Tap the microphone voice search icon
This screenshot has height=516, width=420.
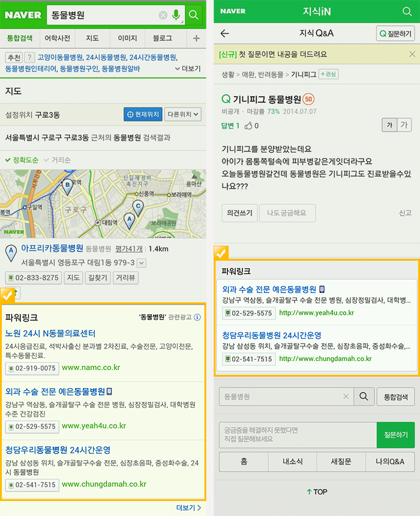pyautogui.click(x=176, y=15)
